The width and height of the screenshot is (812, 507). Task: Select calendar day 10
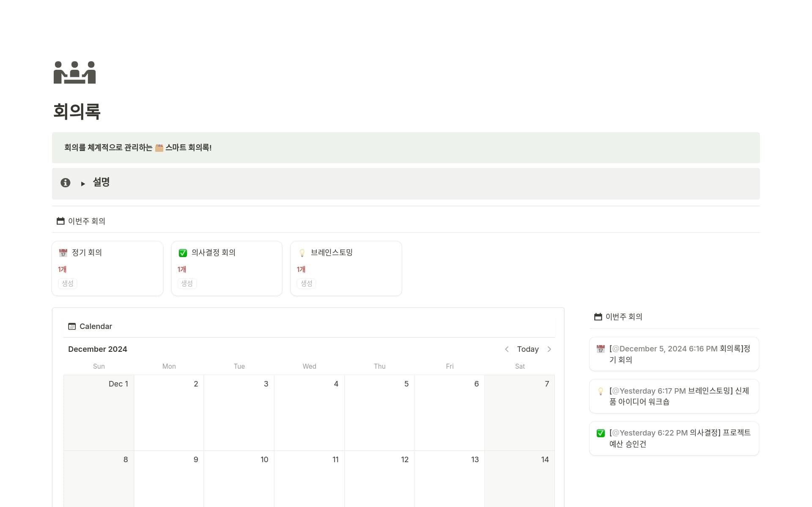pyautogui.click(x=239, y=479)
